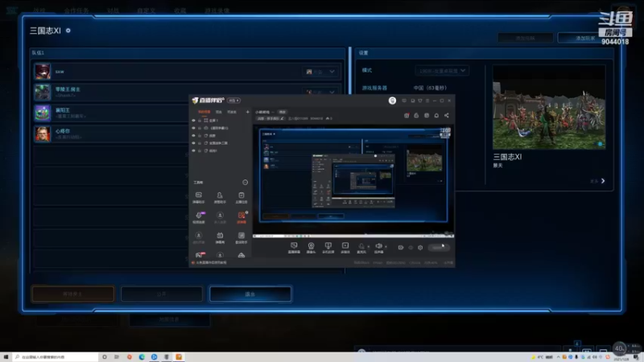The height and width of the screenshot is (362, 644).
Task: Open the 自定义 menu in the game
Action: pyautogui.click(x=147, y=10)
